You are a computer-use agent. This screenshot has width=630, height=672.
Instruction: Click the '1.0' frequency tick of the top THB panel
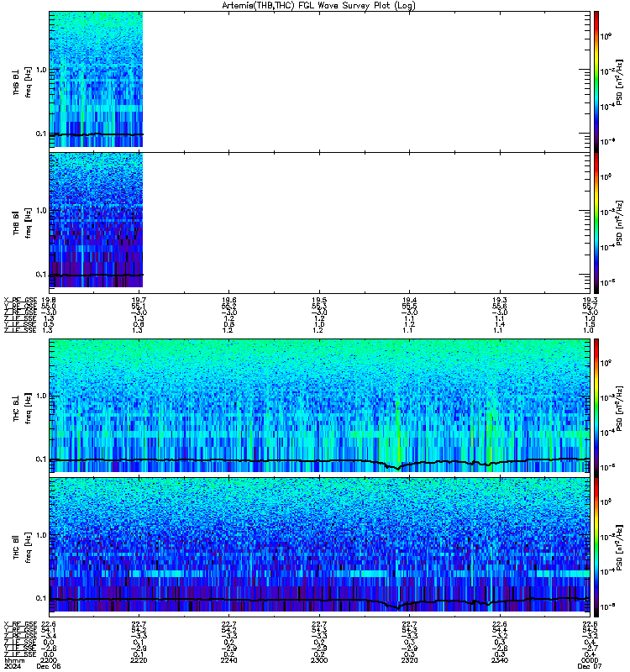(x=41, y=70)
